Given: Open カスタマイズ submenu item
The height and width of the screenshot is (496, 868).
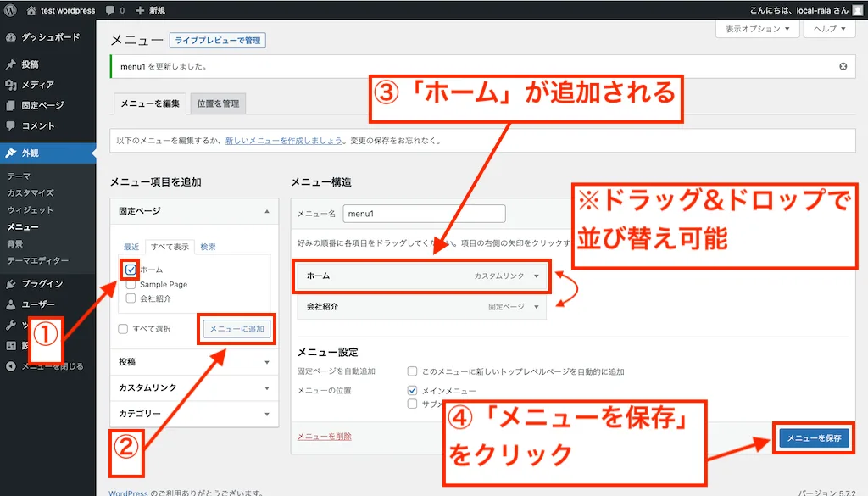Looking at the screenshot, I should [31, 192].
